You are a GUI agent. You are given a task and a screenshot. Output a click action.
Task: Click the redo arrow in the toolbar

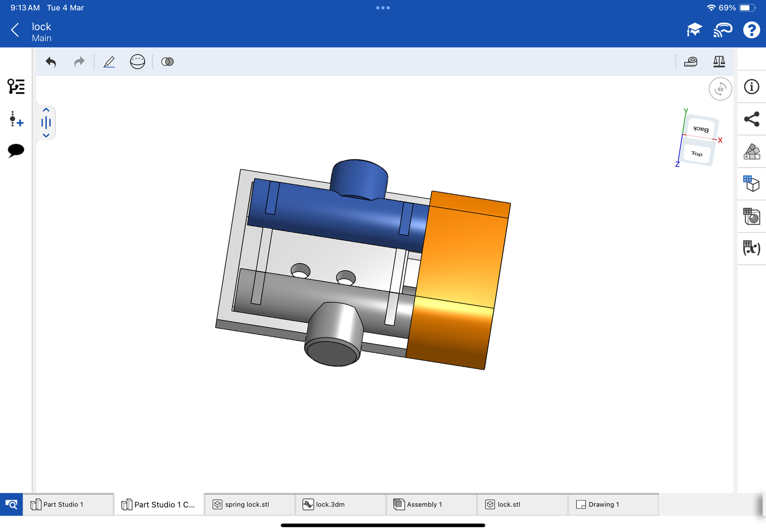[x=79, y=62]
